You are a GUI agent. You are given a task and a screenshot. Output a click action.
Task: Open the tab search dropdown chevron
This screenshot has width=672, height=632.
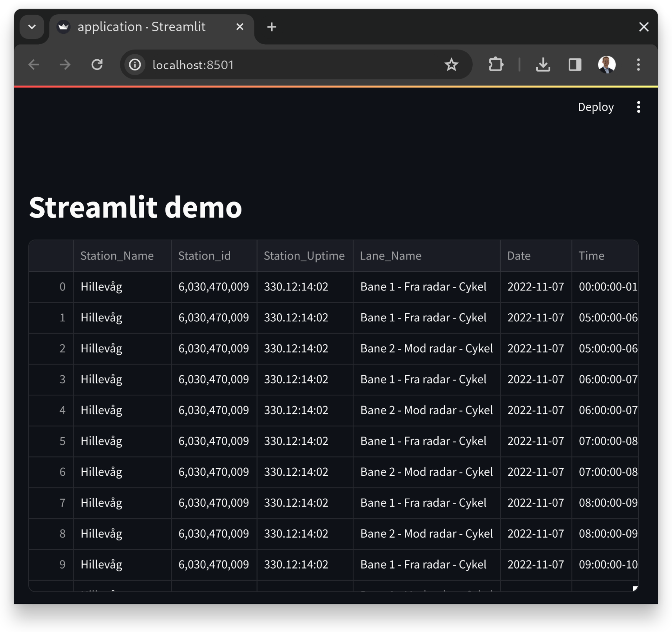click(x=32, y=27)
